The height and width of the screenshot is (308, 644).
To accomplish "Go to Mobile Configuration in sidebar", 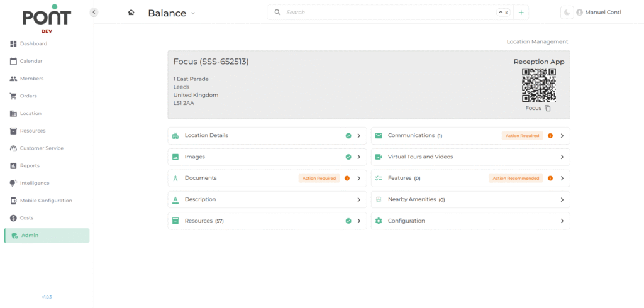I will (x=46, y=201).
